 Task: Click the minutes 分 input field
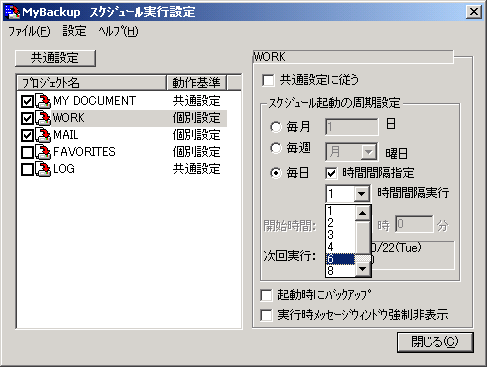click(x=414, y=224)
